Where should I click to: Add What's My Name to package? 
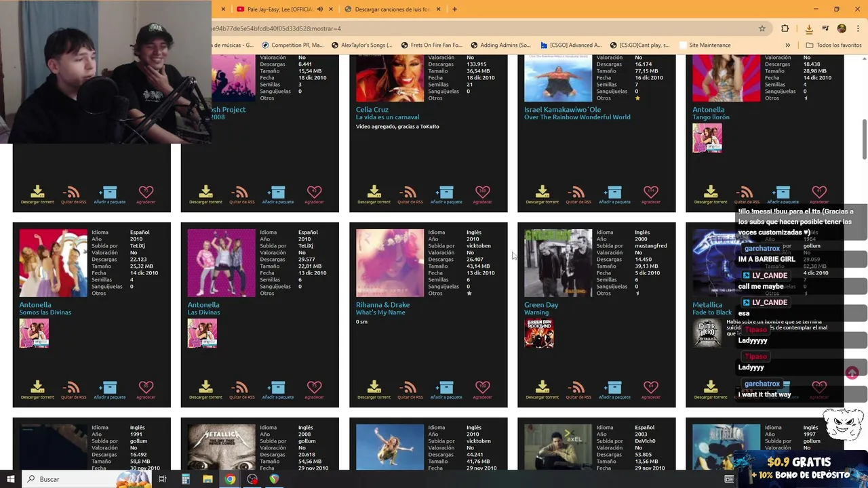[x=446, y=390]
